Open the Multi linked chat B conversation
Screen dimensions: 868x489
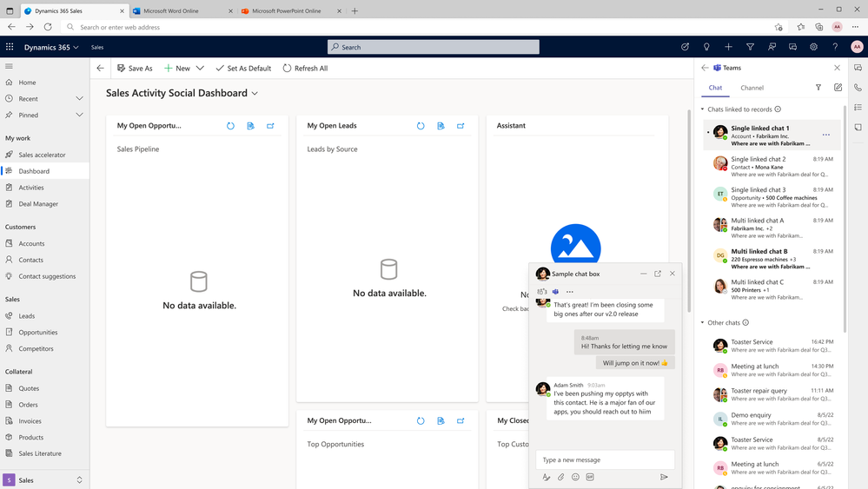click(772, 258)
